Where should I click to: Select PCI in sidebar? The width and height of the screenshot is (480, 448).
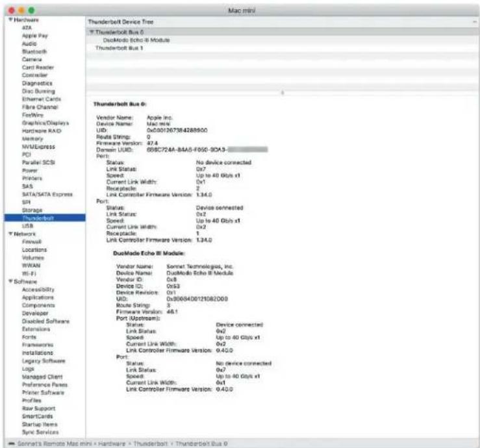coord(27,155)
